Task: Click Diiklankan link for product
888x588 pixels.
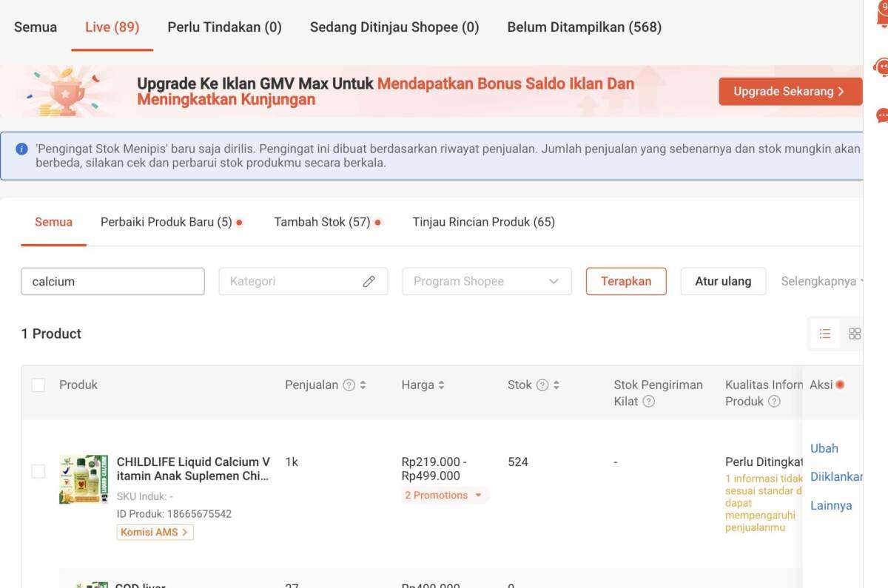Action: [836, 477]
